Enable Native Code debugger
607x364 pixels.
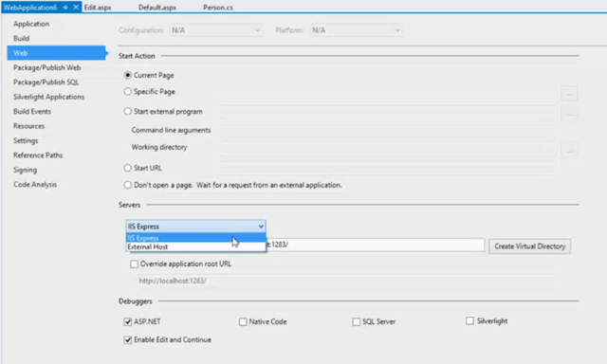click(x=243, y=322)
